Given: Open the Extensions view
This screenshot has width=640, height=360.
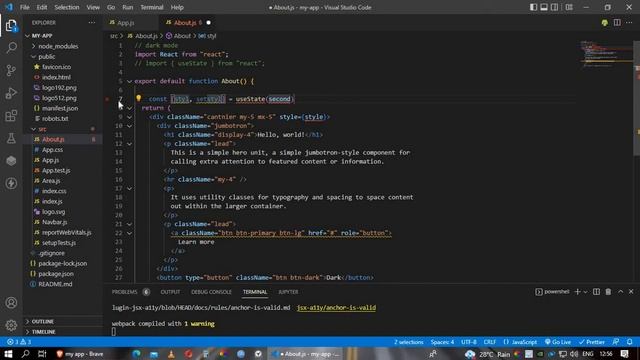Looking at the screenshot, I should [x=11, y=116].
